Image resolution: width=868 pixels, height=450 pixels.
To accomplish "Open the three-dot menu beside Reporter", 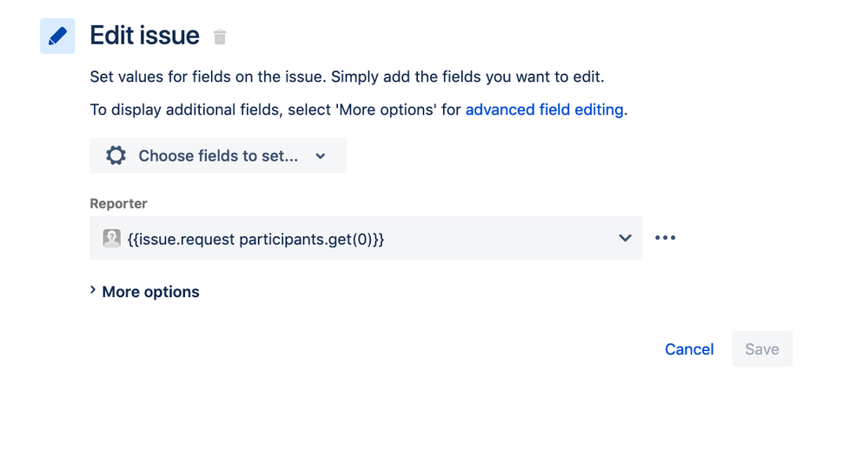I will tap(665, 238).
